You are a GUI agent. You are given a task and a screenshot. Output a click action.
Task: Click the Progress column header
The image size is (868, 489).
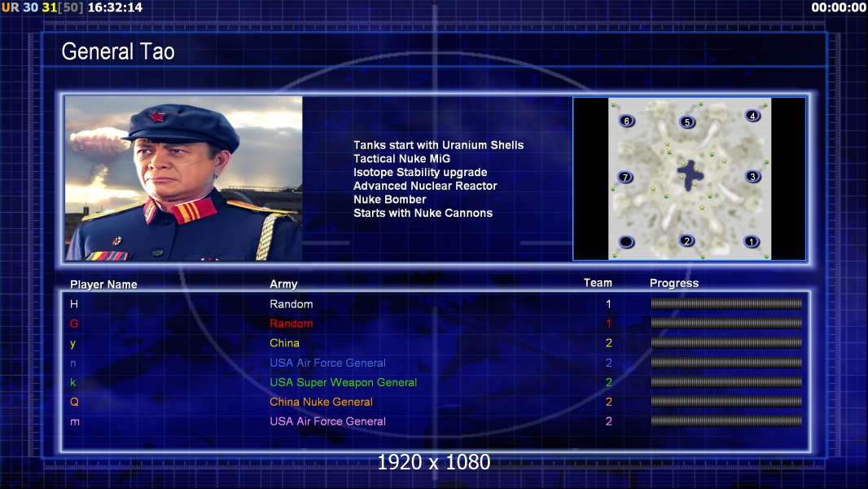(x=674, y=283)
